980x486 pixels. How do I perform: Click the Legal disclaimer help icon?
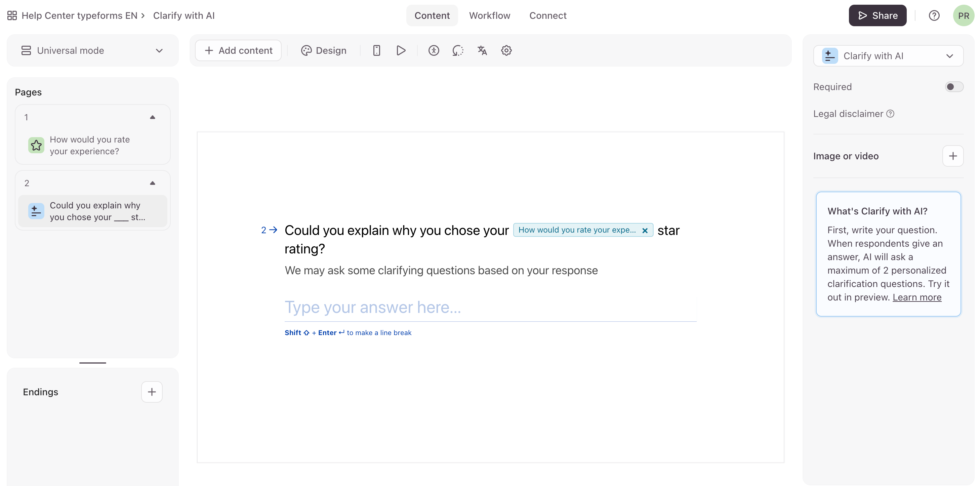[x=890, y=114]
